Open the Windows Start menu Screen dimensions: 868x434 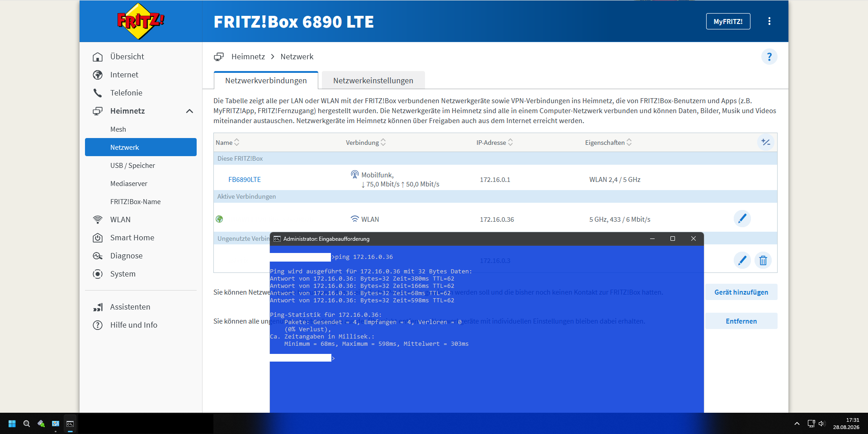(x=12, y=424)
